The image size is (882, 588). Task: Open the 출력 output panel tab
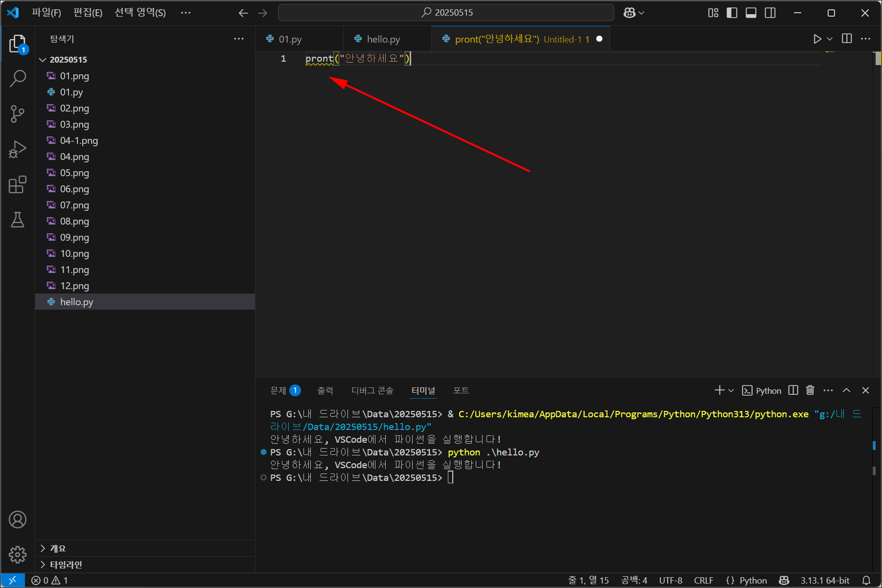coord(325,390)
